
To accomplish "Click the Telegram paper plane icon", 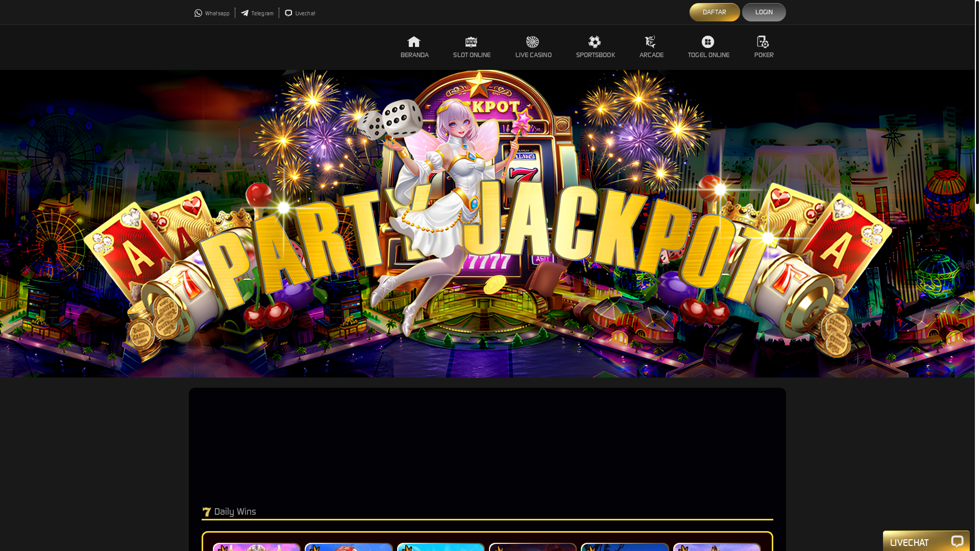I will point(245,13).
